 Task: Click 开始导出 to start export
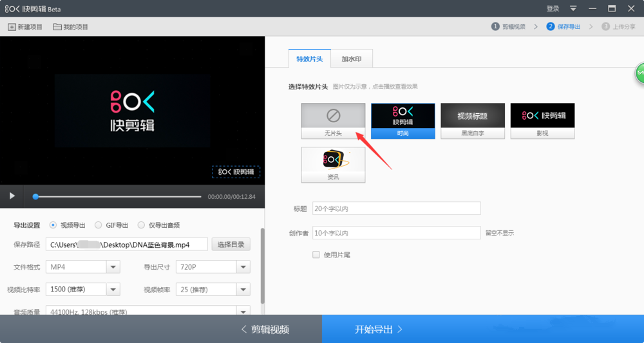tap(483, 329)
